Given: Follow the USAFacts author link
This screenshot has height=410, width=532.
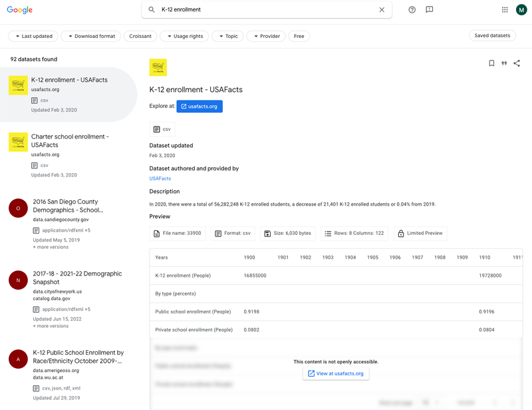Looking at the screenshot, I should 160,178.
